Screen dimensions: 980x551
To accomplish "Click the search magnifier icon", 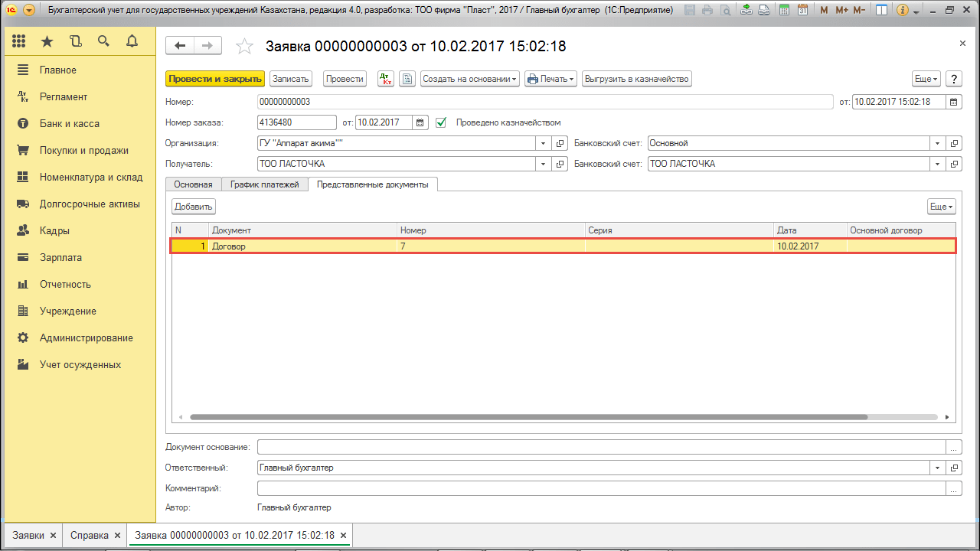I will pyautogui.click(x=103, y=41).
